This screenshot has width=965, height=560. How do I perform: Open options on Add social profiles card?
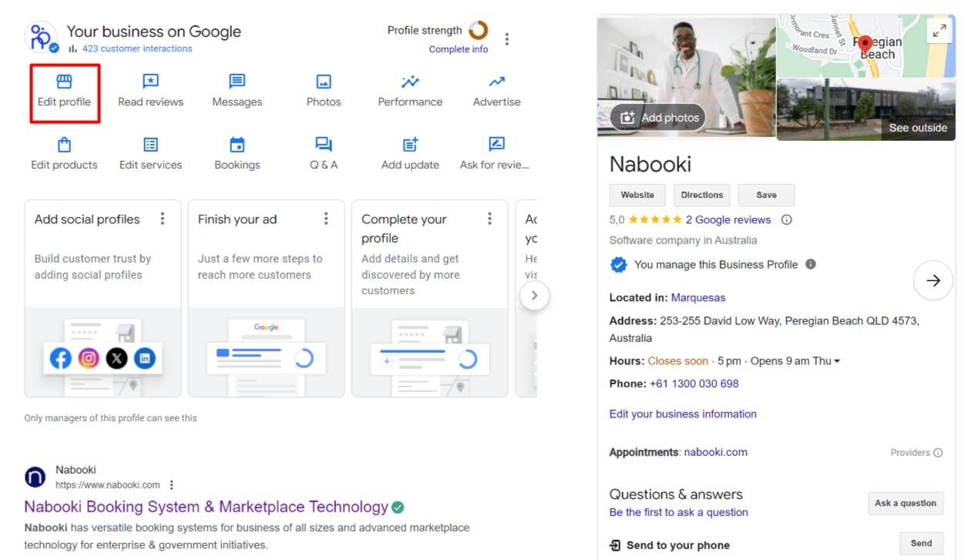(x=163, y=219)
